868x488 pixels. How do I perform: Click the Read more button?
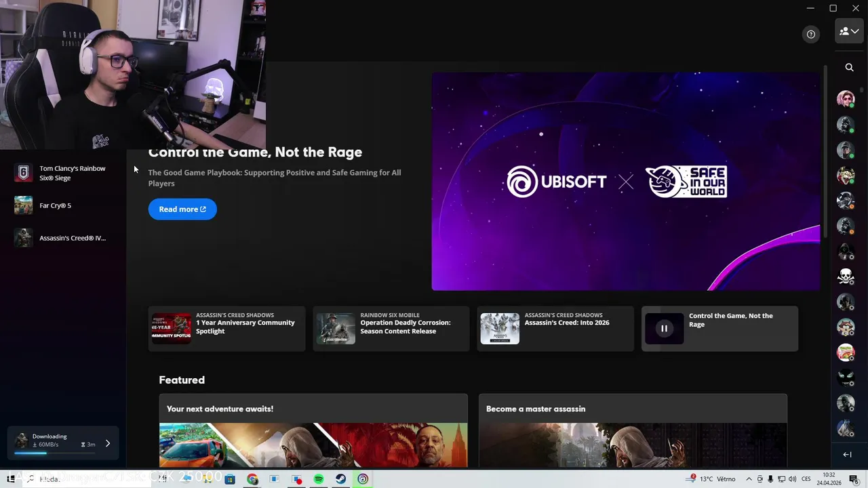click(182, 209)
